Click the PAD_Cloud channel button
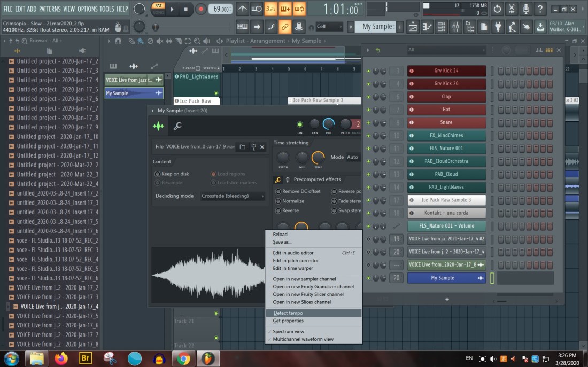This screenshot has width=588, height=367. [446, 174]
